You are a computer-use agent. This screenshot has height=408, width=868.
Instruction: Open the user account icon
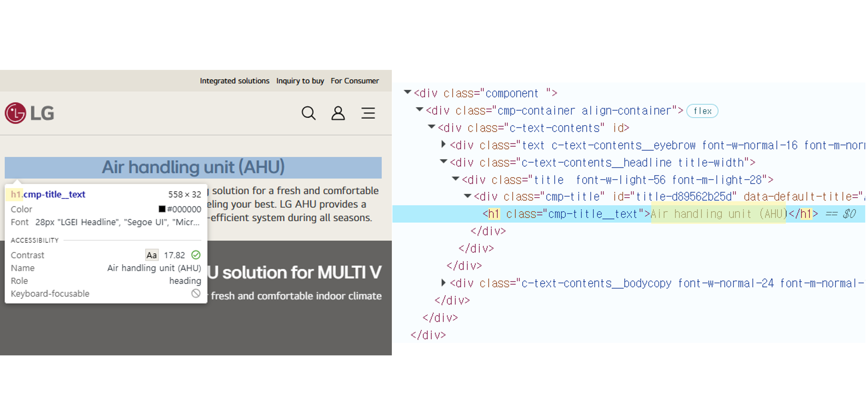tap(338, 113)
